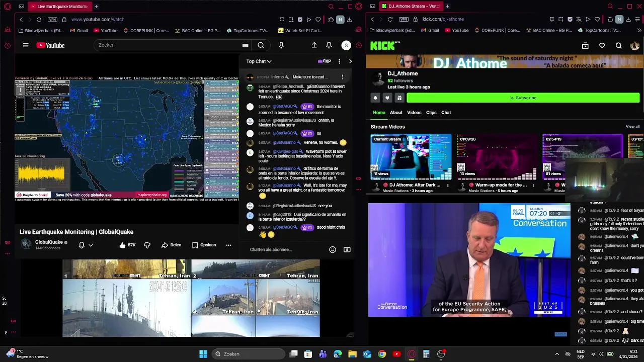The image size is (644, 362).
Task: Add YouTube page to bookmarks heart icon
Action: 318,19
